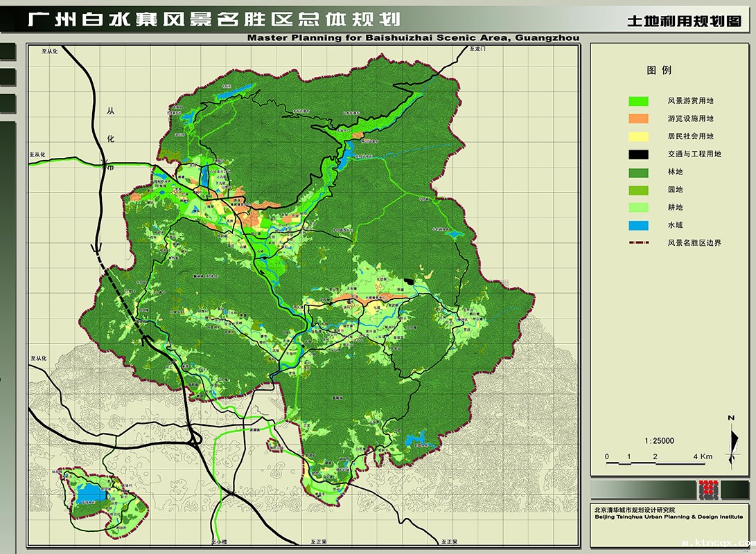Click the bright green 风景游赏用地 legend swatch
The width and height of the screenshot is (756, 554).
point(638,101)
